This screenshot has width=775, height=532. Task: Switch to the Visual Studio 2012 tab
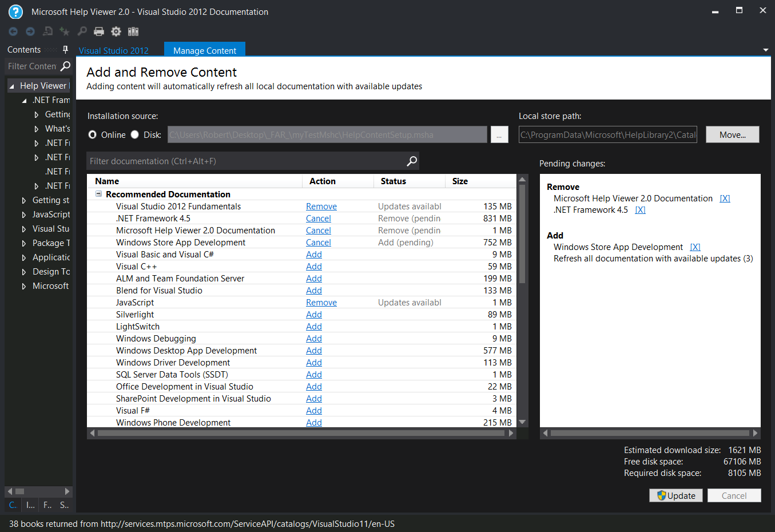[114, 50]
